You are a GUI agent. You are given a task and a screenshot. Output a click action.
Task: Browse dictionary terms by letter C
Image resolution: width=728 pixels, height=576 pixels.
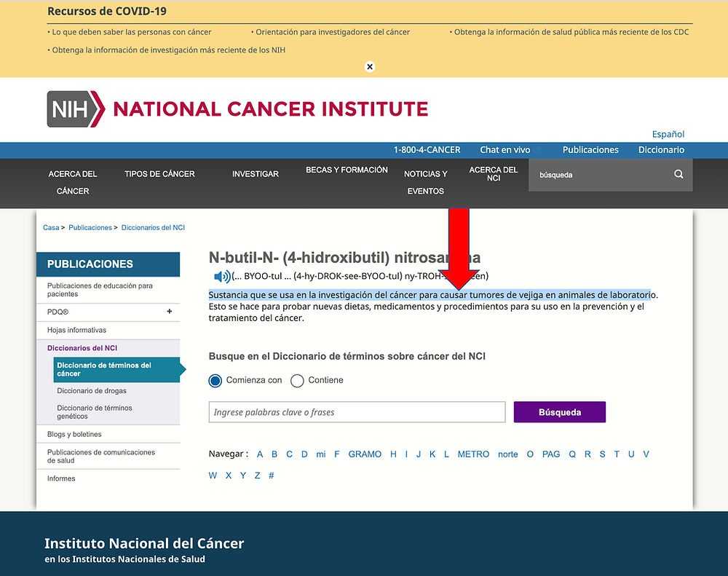tap(289, 454)
